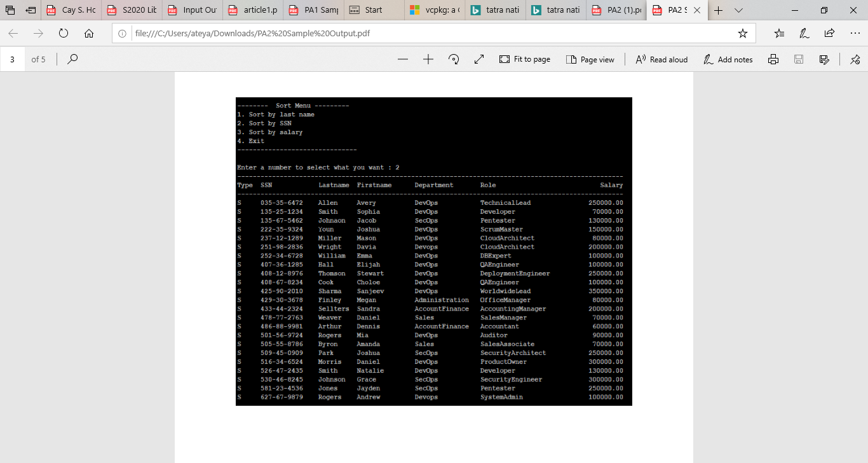This screenshot has height=463, width=868.
Task: Refresh the current PDF page
Action: pyautogui.click(x=64, y=34)
